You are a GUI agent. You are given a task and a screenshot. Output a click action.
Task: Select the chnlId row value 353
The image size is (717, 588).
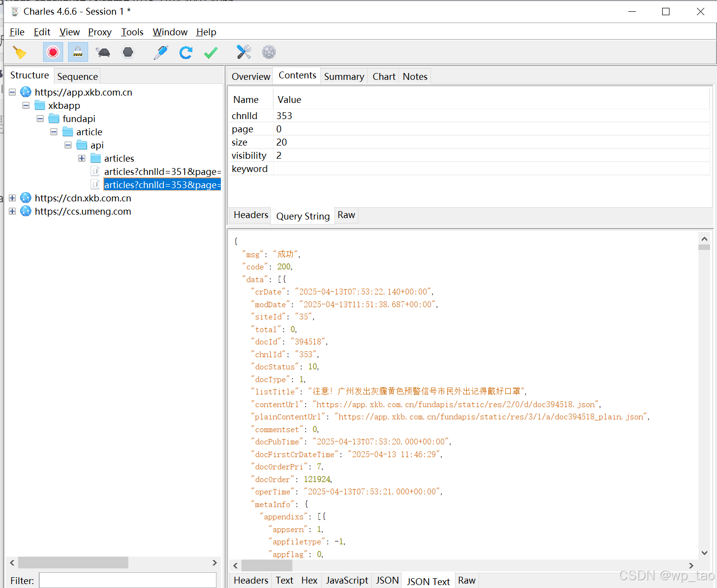point(284,116)
